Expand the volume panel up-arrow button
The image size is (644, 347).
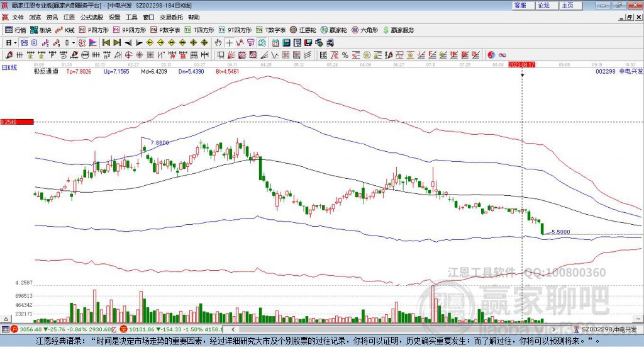pyautogui.click(x=6, y=319)
